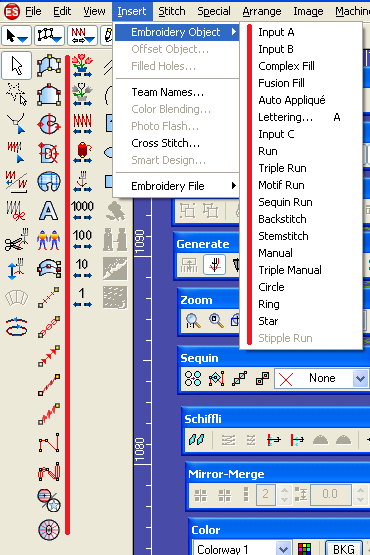Click the flower pot stitch icon
370x555 pixels.
coord(82,65)
